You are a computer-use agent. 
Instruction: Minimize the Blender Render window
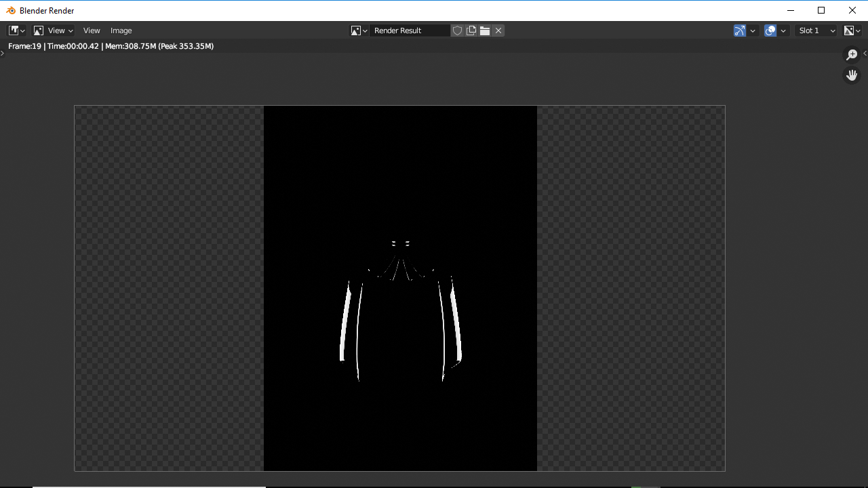(791, 10)
